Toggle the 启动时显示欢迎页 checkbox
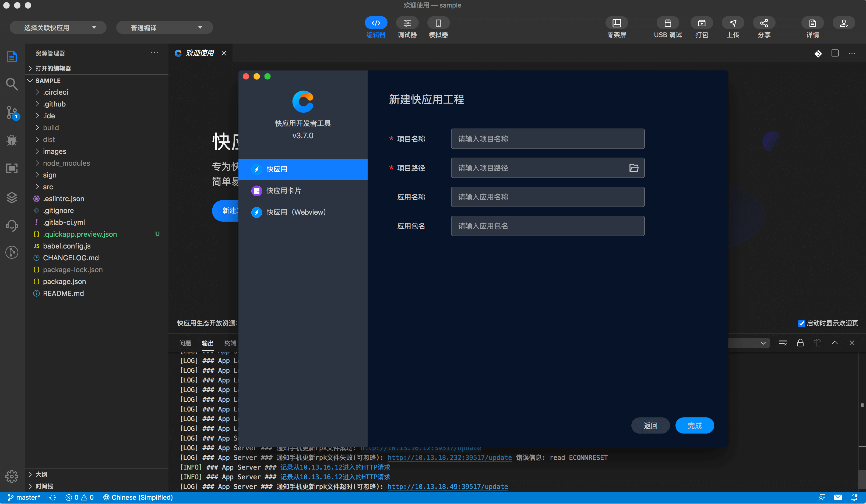Image resolution: width=866 pixels, height=504 pixels. tap(801, 324)
